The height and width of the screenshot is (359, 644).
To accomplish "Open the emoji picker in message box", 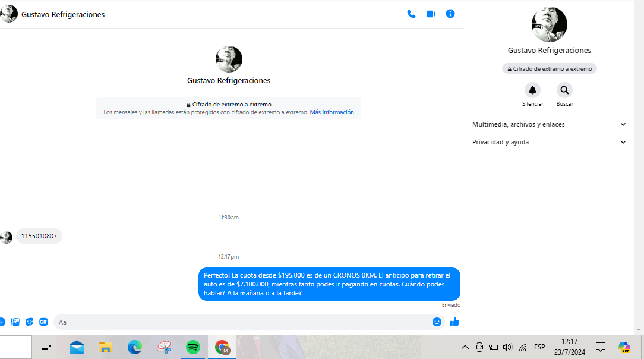I will [x=437, y=322].
